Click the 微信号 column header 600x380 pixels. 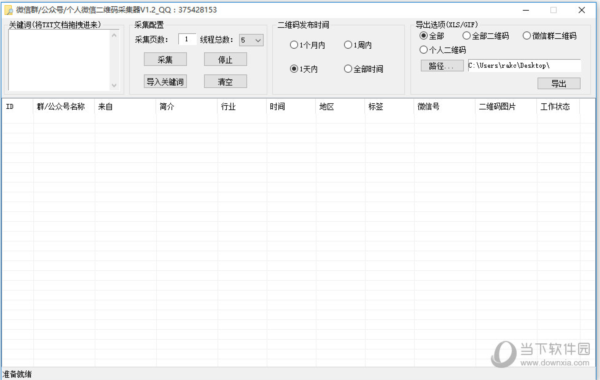[445, 107]
